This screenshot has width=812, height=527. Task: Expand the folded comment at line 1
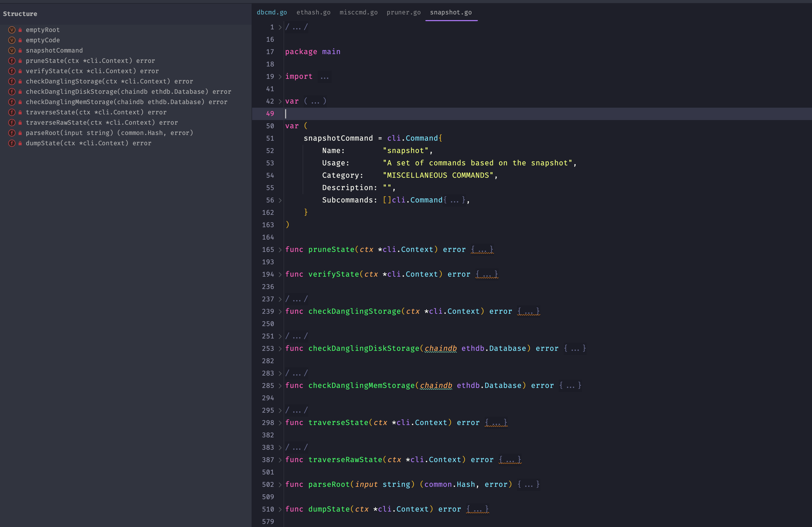pyautogui.click(x=280, y=27)
